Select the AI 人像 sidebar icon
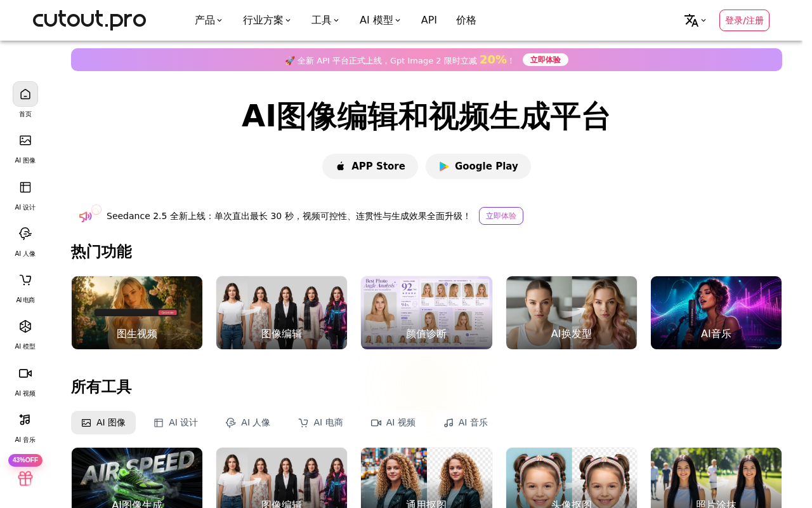The height and width of the screenshot is (508, 812). click(x=25, y=234)
